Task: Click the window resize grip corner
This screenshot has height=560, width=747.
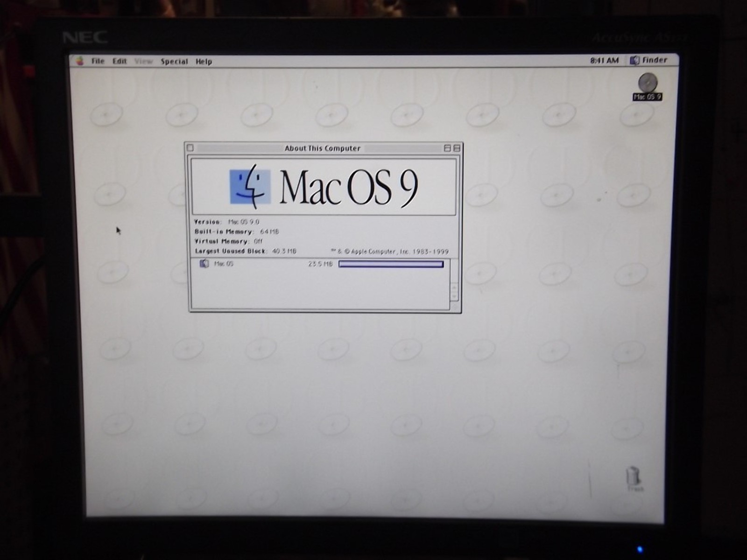Action: (455, 307)
